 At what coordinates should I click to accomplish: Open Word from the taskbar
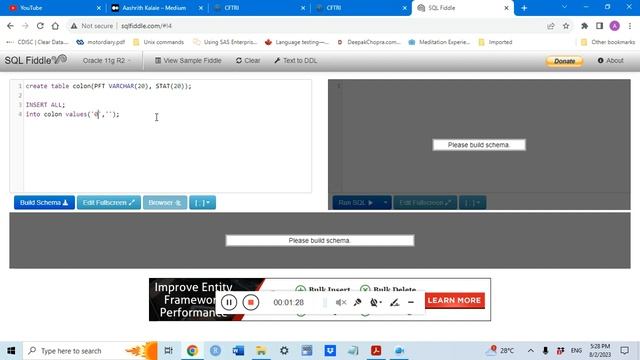tap(238, 351)
